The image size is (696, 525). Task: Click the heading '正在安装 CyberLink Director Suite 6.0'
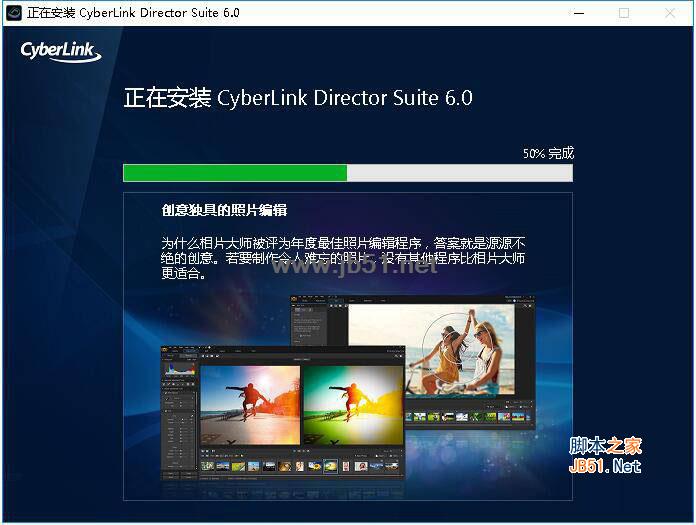298,98
